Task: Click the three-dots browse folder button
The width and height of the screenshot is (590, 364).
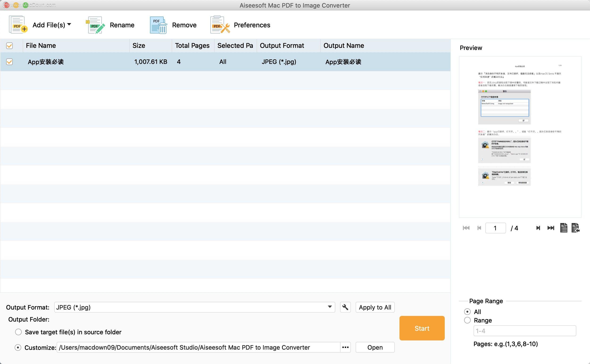Action: click(345, 347)
